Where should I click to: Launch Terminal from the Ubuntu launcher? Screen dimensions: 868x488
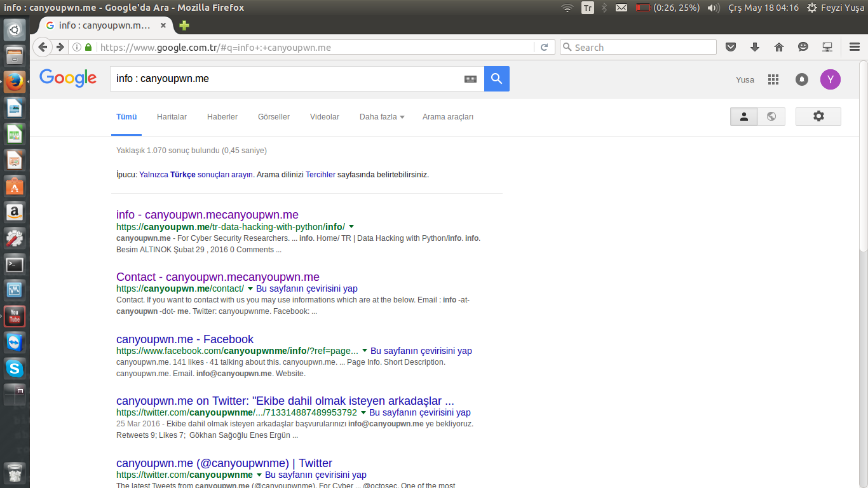[x=15, y=264]
